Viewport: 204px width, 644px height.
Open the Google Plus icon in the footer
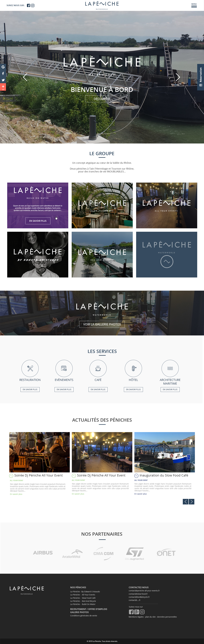pyautogui.click(x=137, y=612)
